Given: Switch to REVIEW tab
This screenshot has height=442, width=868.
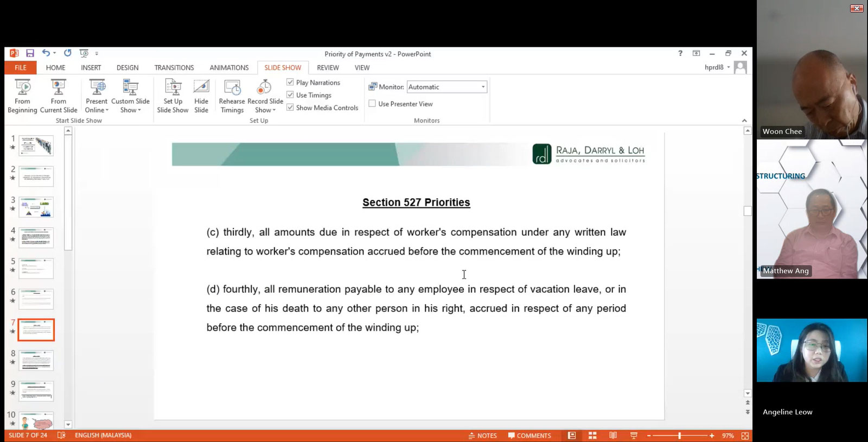Looking at the screenshot, I should [328, 67].
